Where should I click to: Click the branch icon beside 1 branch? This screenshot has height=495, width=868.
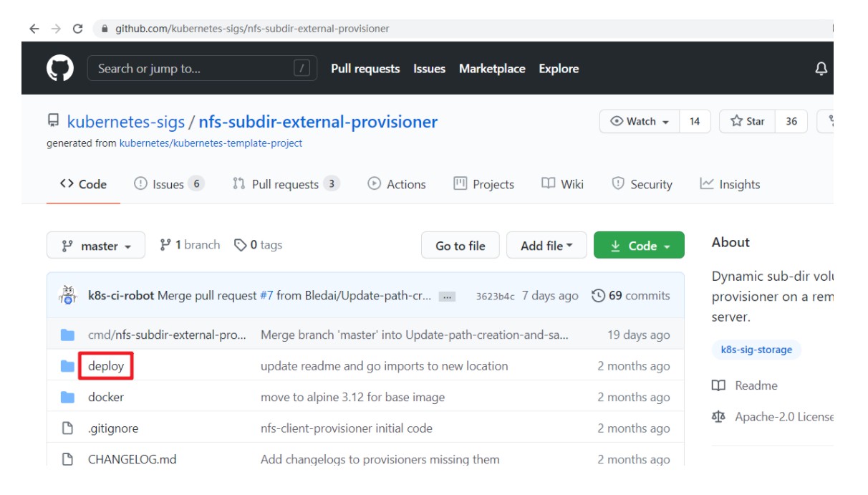pyautogui.click(x=165, y=245)
